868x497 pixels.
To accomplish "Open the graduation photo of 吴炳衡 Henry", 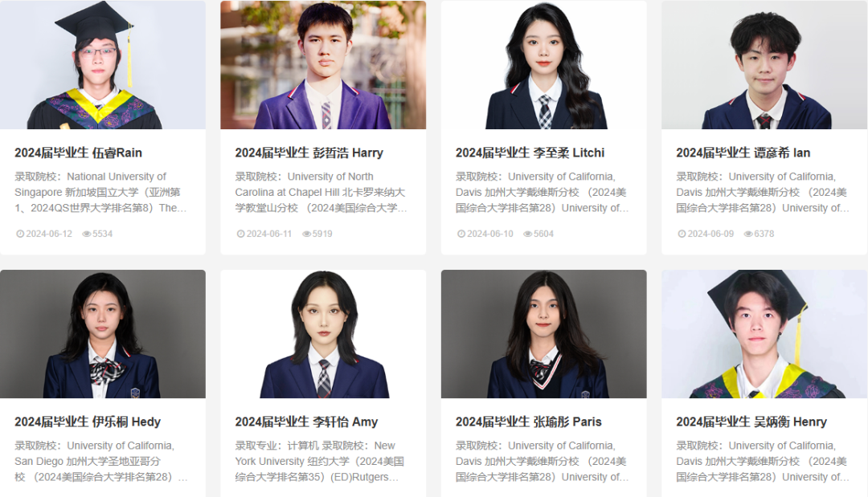I will [x=764, y=334].
